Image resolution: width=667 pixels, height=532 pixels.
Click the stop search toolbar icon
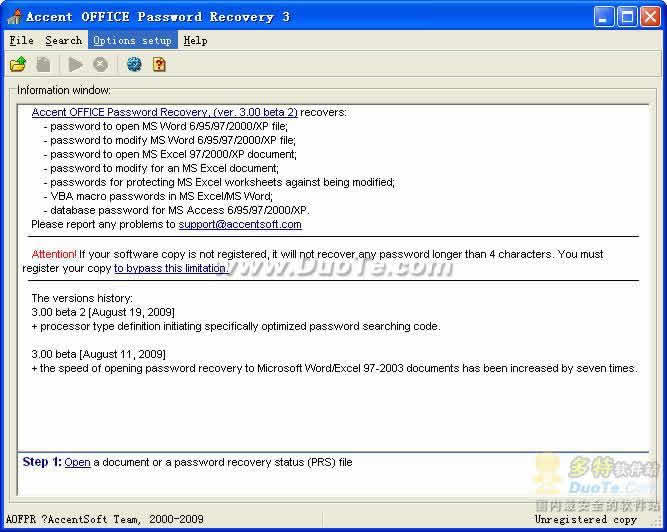click(x=100, y=65)
